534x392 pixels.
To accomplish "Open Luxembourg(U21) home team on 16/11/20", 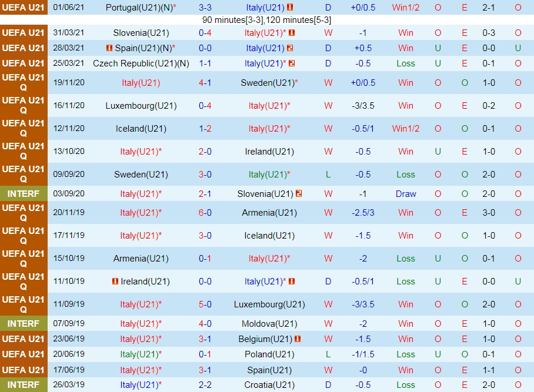I will [141, 105].
